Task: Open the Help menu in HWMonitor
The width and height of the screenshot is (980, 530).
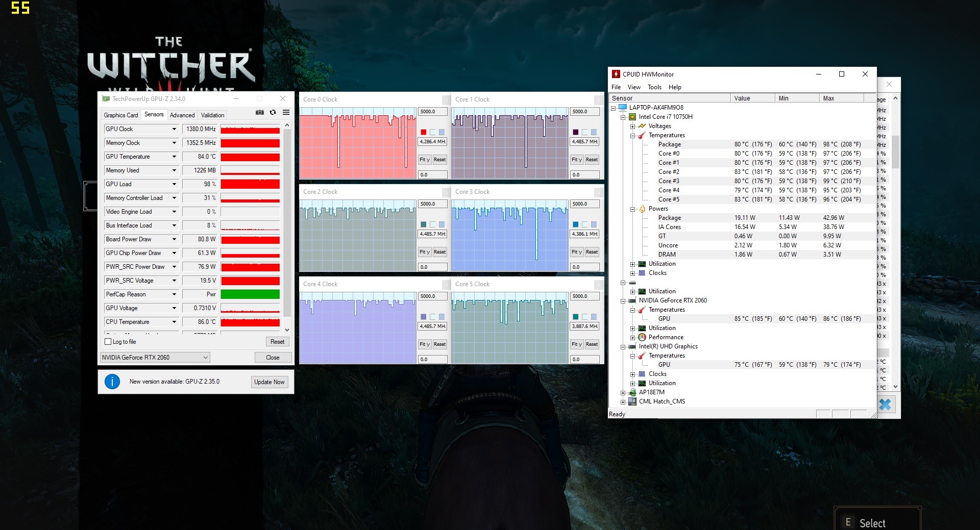Action: pos(675,87)
